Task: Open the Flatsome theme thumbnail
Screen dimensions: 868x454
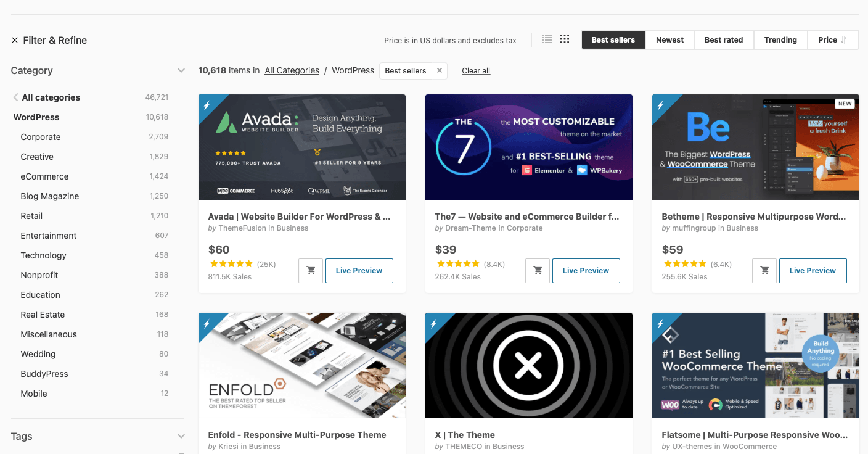Action: (x=756, y=365)
